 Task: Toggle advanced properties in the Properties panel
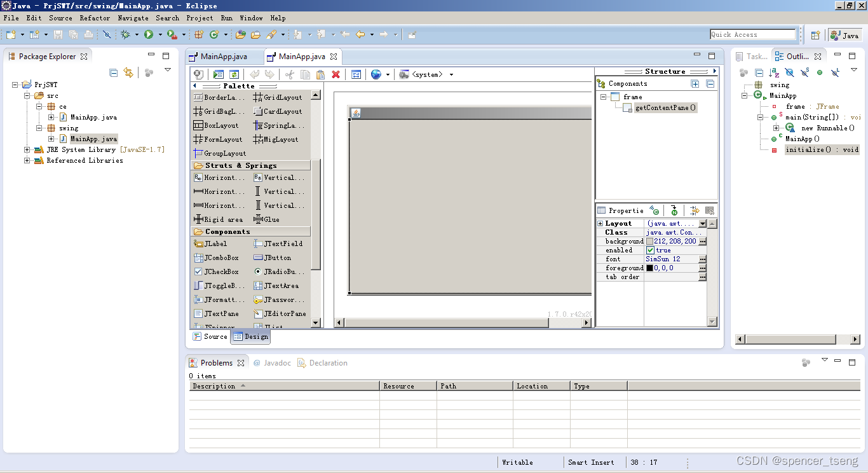pos(695,210)
